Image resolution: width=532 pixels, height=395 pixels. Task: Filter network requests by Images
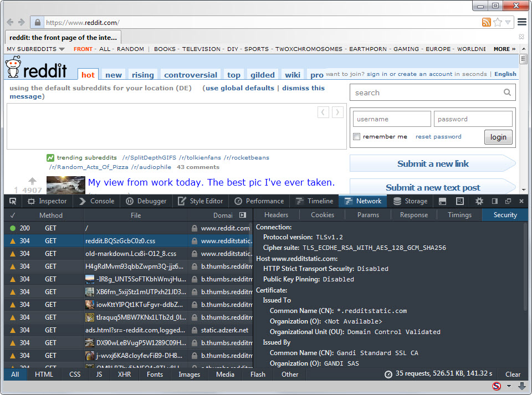(x=190, y=375)
